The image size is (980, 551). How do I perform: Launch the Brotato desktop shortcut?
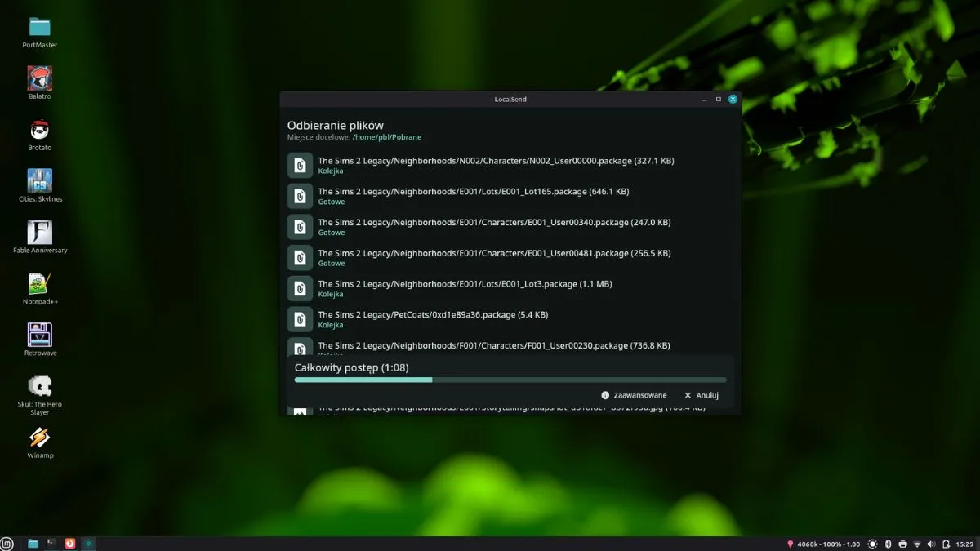(39, 130)
